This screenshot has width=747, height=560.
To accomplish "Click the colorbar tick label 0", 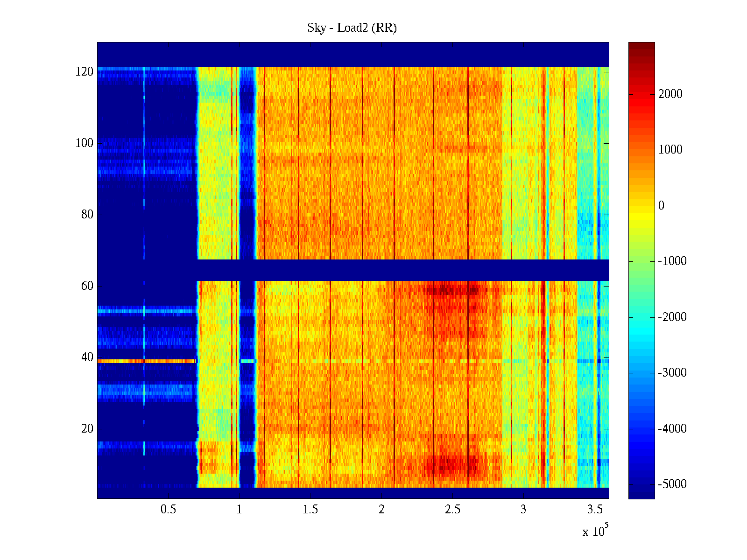I will pos(661,206).
